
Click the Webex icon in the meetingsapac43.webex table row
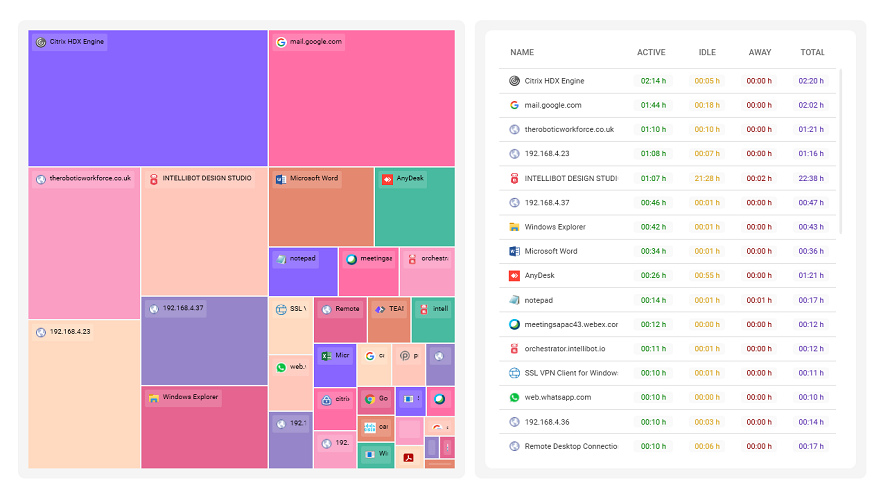point(514,324)
